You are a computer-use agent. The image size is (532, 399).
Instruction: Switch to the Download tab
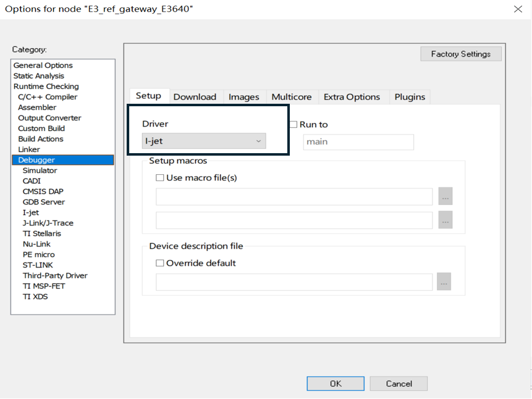(195, 97)
